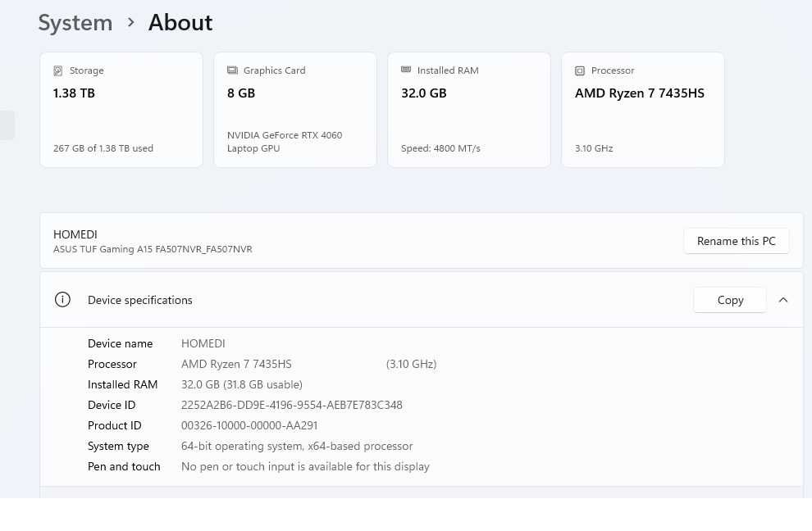812x531 pixels.
Task: Select Processor value 'AMD Ryzen 7 7435HS' in specifications
Action: (x=236, y=365)
